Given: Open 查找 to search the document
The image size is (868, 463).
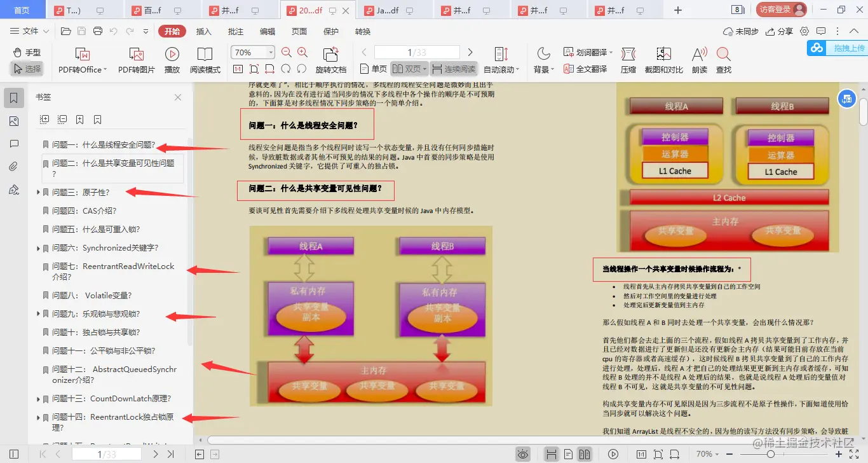Looking at the screenshot, I should [x=724, y=60].
